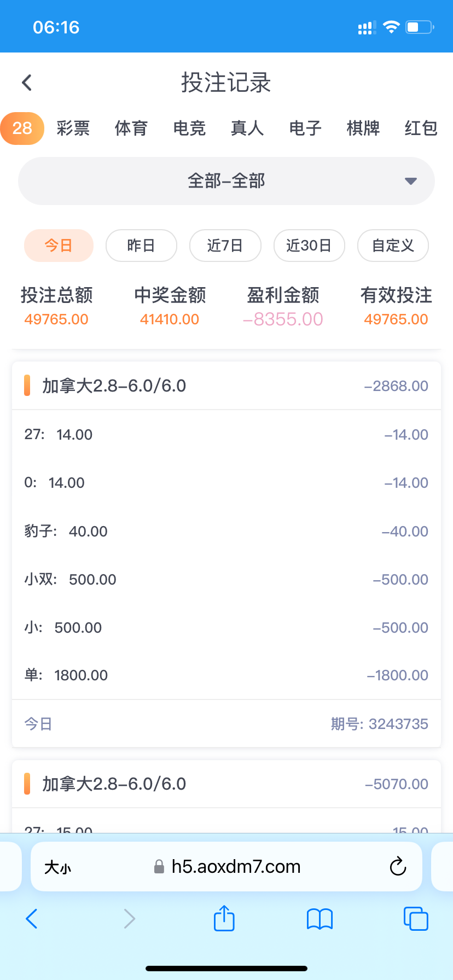The image size is (453, 980).
Task: Select the 昨日 date filter
Action: click(141, 246)
